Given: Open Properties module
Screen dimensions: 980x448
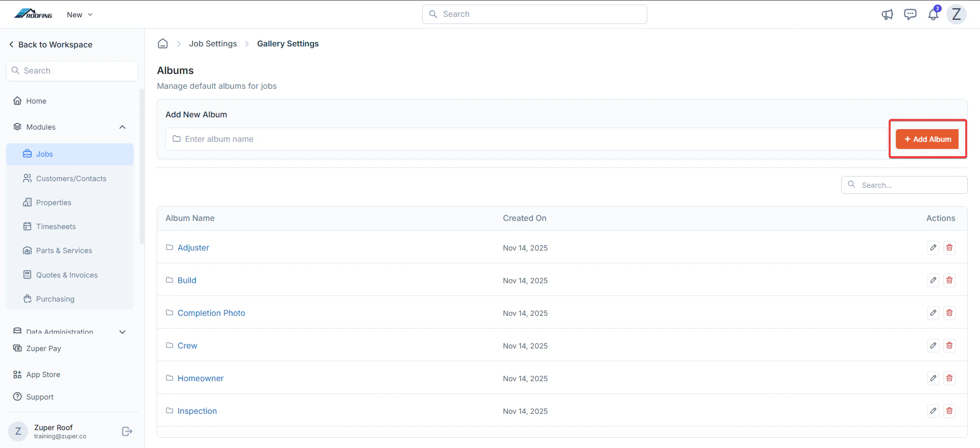Looking at the screenshot, I should pyautogui.click(x=70, y=203).
